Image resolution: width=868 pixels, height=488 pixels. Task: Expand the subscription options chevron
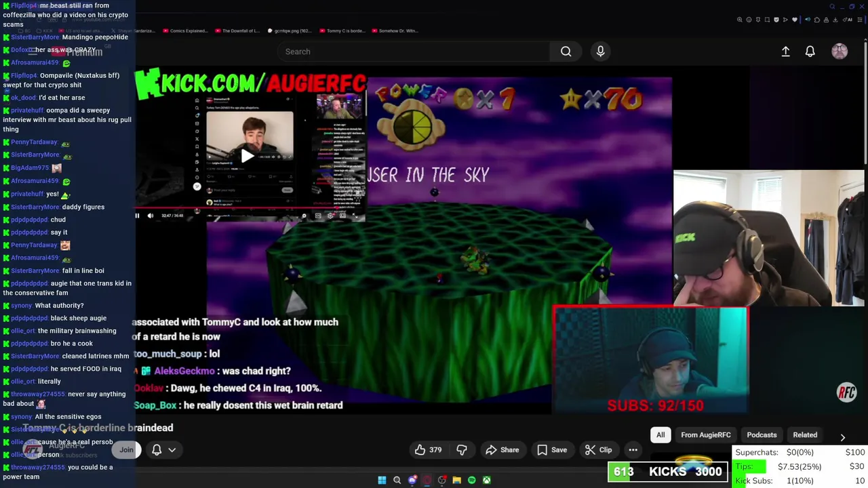point(172,449)
